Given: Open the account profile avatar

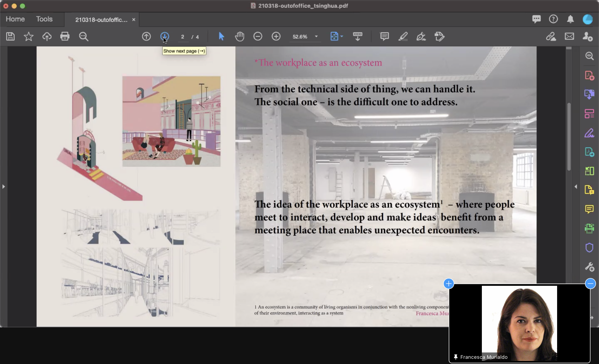Looking at the screenshot, I should point(588,19).
